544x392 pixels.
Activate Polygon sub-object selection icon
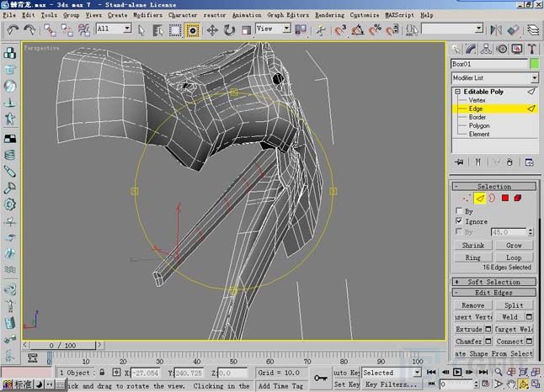tap(505, 199)
